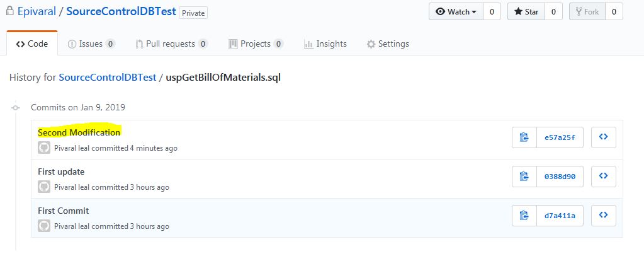Viewport: 644px width, 256px height.
Task: Open repository Settings tab
Action: pos(388,44)
